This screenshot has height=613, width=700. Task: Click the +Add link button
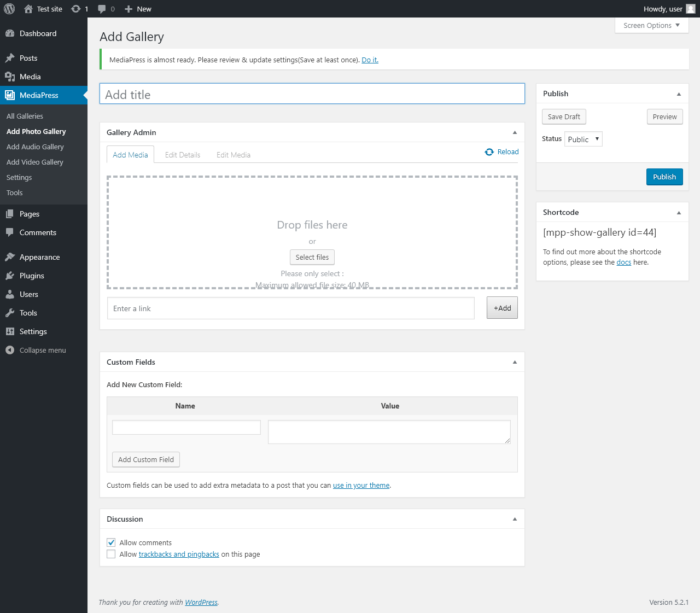502,308
